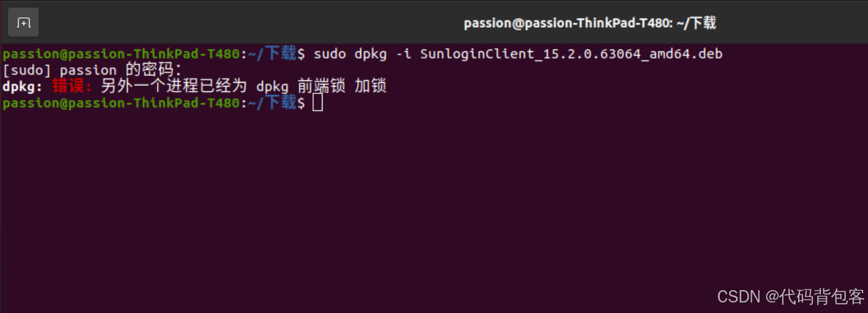Click the CSDN @代码背包客 watermark

pyautogui.click(x=791, y=297)
